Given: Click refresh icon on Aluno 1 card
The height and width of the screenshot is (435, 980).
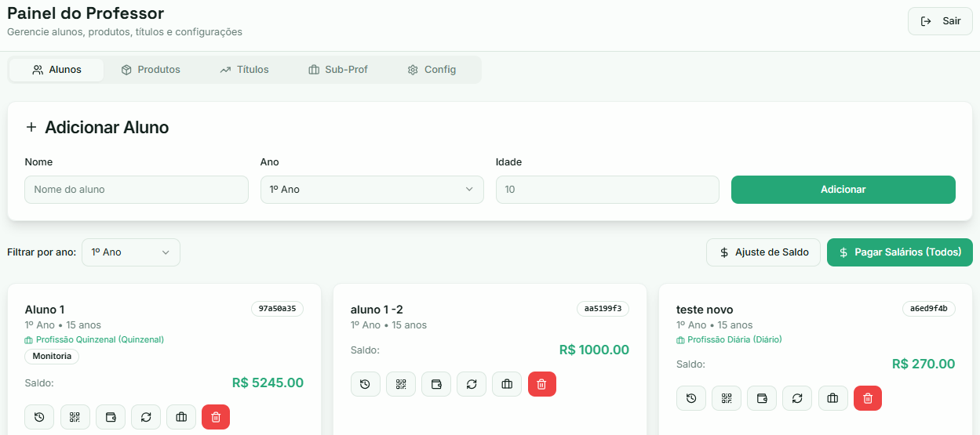Looking at the screenshot, I should click(146, 417).
